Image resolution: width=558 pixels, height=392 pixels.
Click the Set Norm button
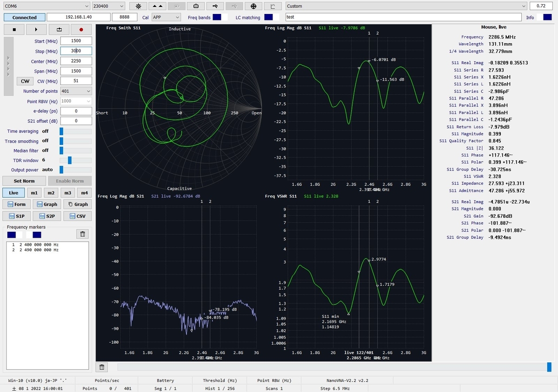click(24, 181)
